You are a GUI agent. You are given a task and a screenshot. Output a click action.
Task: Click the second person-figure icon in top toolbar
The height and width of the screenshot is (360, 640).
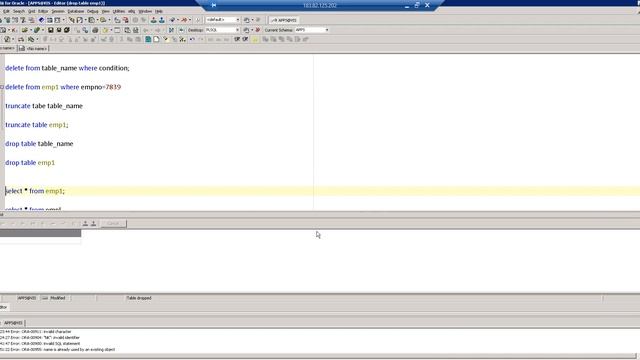tap(162, 20)
